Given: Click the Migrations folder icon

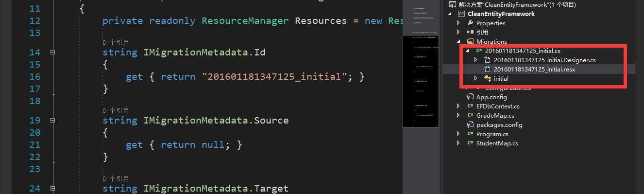Looking at the screenshot, I should pos(470,41).
